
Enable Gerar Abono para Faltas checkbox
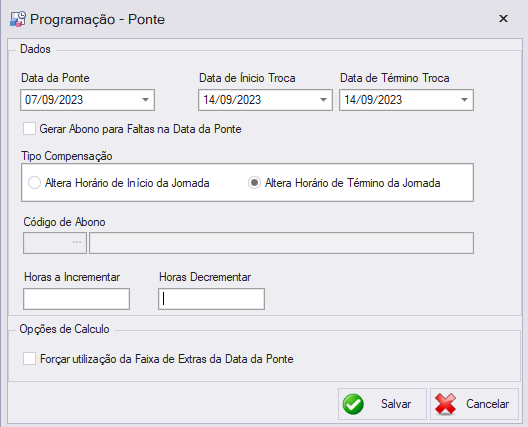coord(29,129)
